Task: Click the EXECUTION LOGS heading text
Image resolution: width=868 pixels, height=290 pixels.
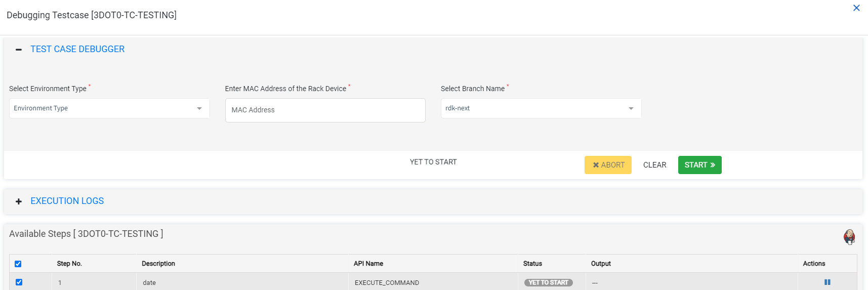Action: click(67, 201)
